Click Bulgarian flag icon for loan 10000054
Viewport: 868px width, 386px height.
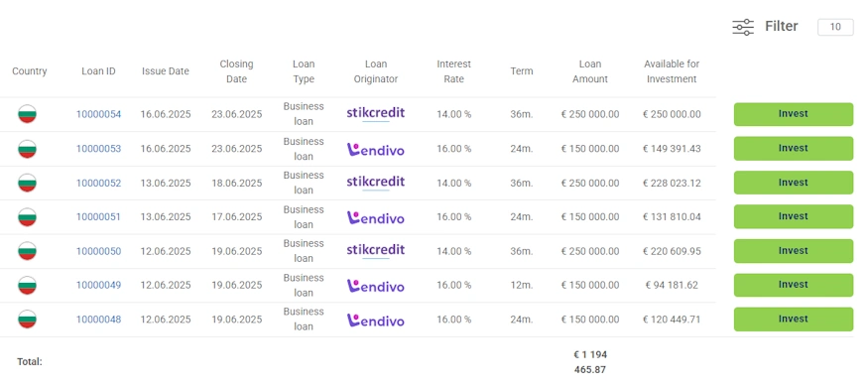click(x=27, y=114)
